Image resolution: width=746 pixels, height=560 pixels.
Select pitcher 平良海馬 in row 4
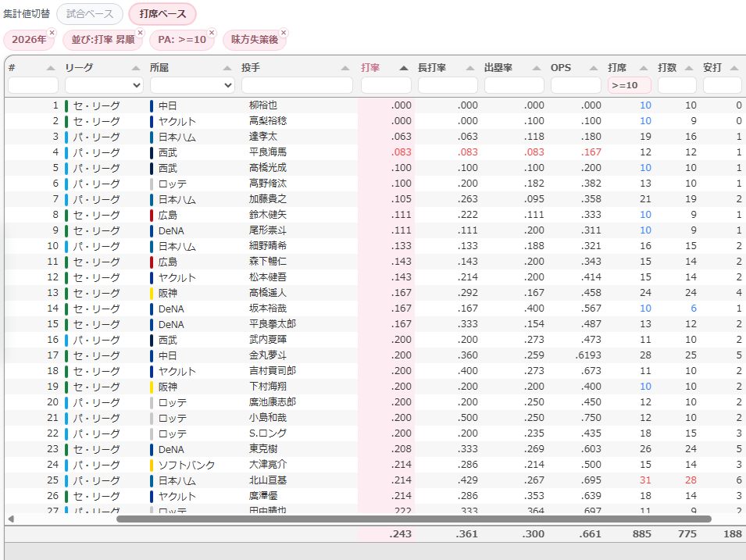[x=267, y=152]
